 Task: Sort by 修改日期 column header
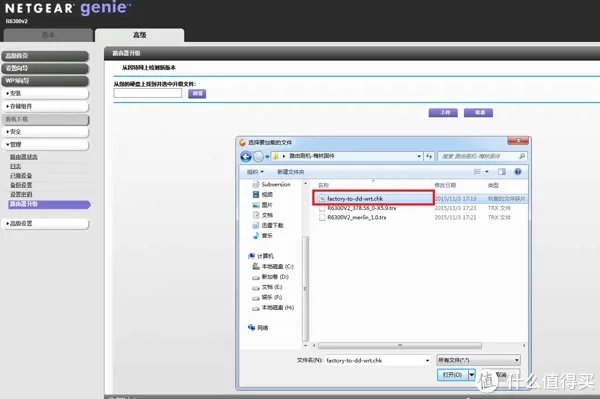pyautogui.click(x=445, y=185)
